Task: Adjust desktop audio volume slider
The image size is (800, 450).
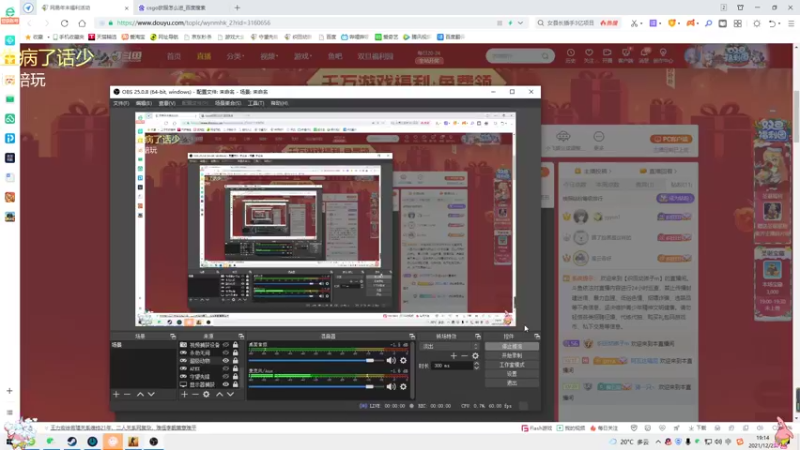Action: (316, 360)
